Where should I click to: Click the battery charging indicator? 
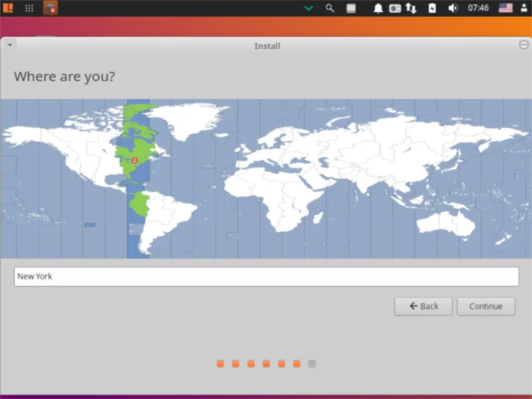[432, 8]
